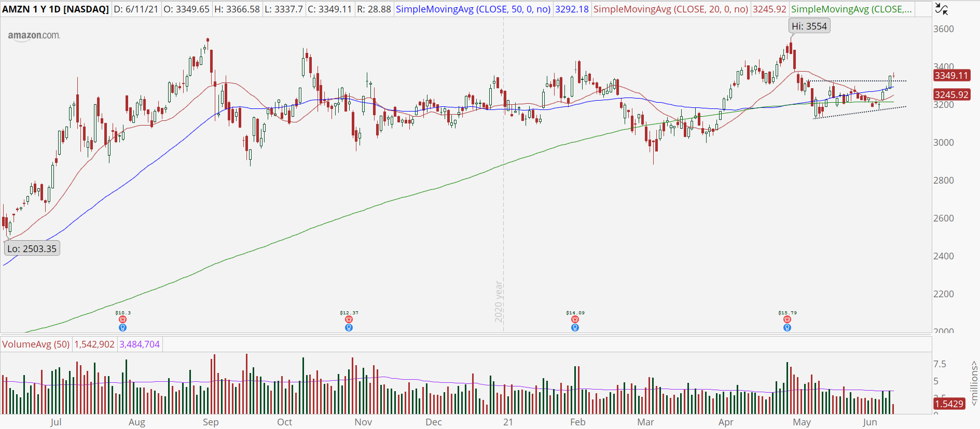Screen dimensions: 980x429
Task: Click the Oct label on the time axis
Action: point(284,422)
